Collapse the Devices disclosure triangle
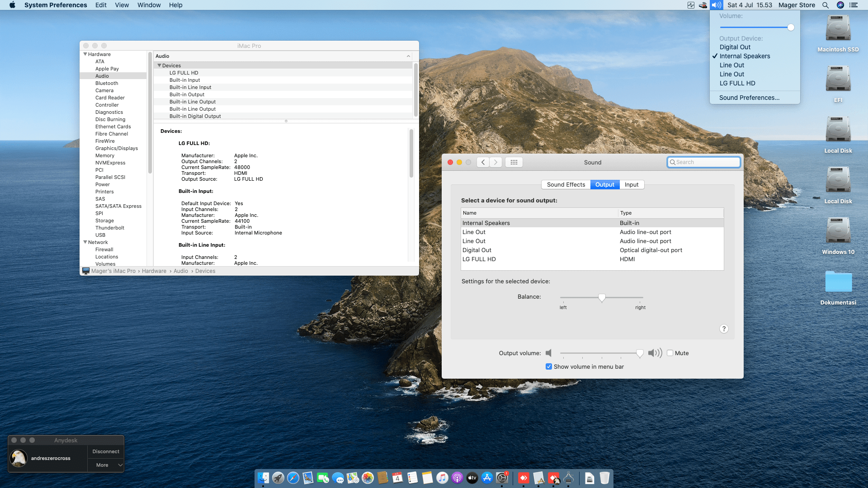868x488 pixels. click(x=159, y=66)
